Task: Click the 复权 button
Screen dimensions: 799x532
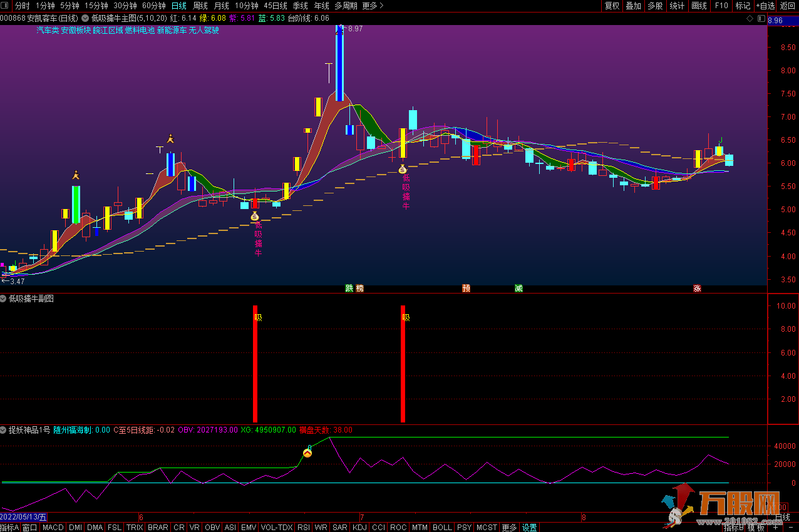Action: [612, 6]
